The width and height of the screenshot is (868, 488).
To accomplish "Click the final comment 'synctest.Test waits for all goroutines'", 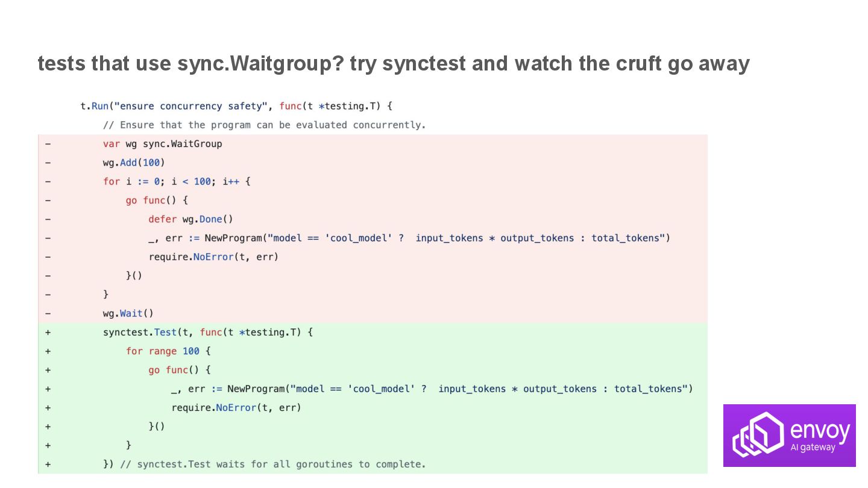I will point(273,465).
